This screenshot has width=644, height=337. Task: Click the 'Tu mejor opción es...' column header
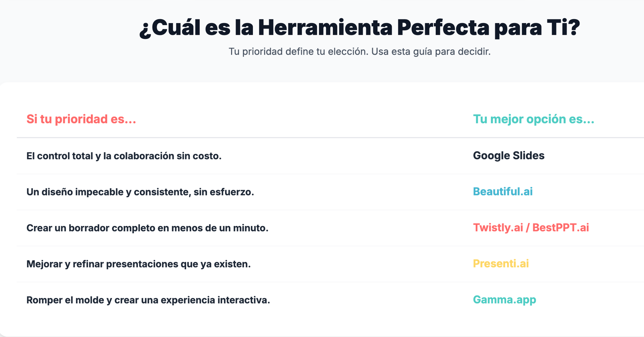(x=533, y=119)
